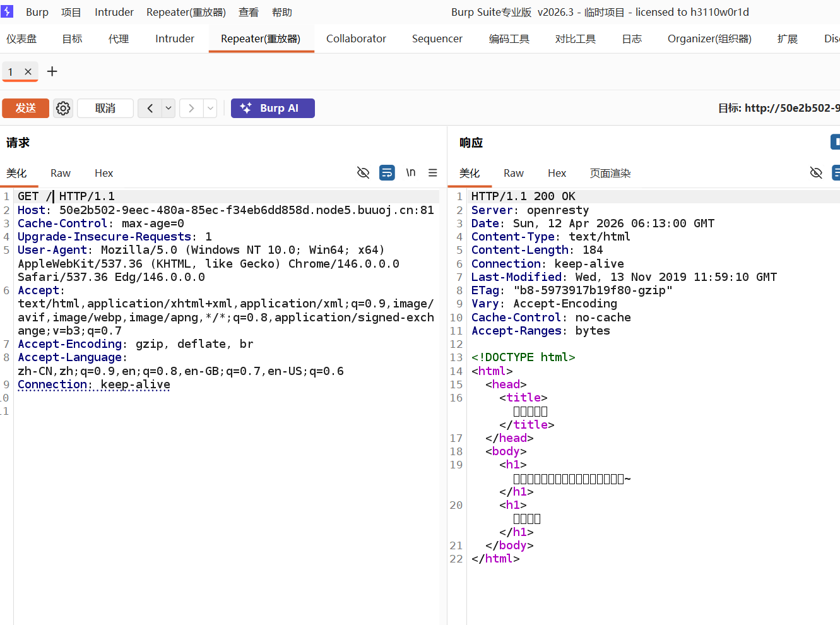Open back history dropdown arrow

pos(169,108)
